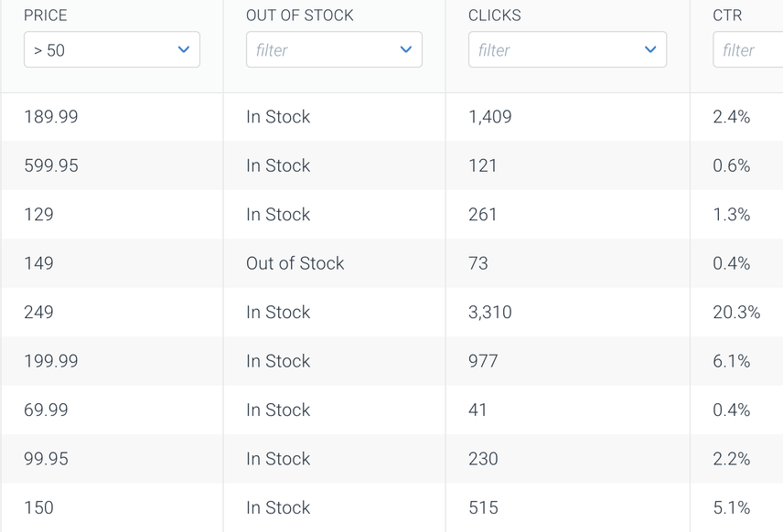Select the clicks value 3,310
The height and width of the screenshot is (532, 783).
[x=490, y=313]
